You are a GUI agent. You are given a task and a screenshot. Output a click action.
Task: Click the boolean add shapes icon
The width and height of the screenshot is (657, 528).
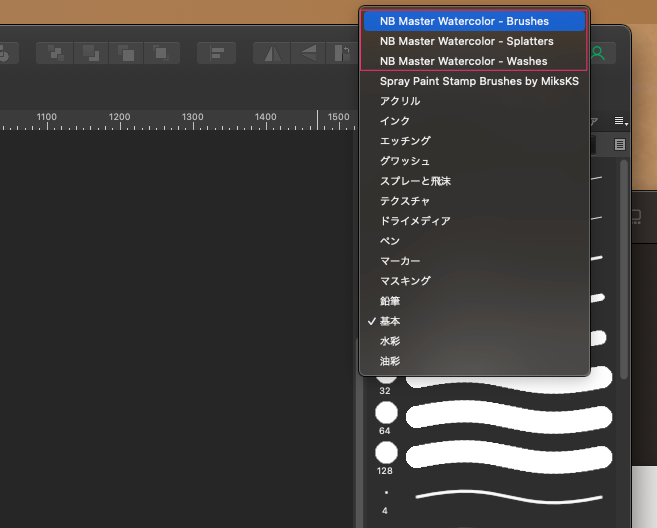coord(56,52)
